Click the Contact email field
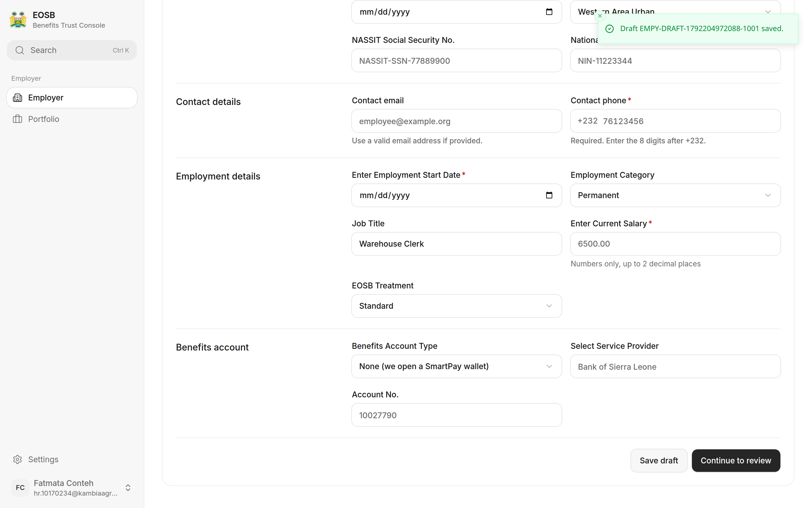The width and height of the screenshot is (812, 508). 456,121
